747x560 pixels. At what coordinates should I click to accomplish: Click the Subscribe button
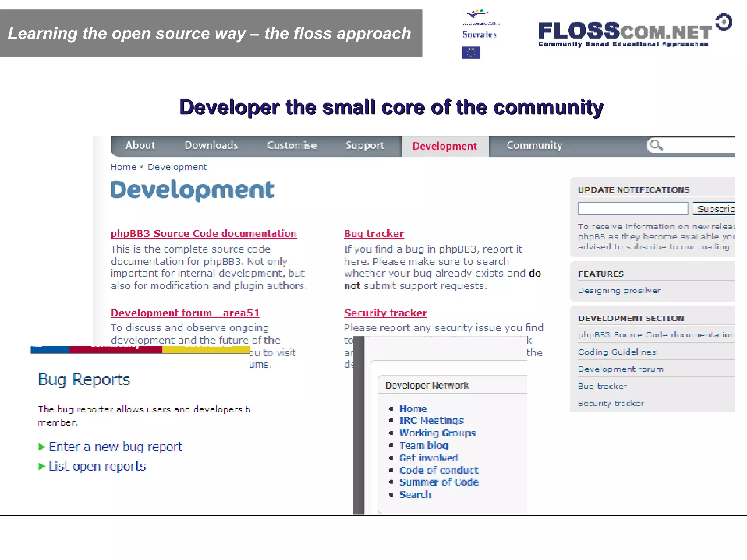(x=714, y=209)
